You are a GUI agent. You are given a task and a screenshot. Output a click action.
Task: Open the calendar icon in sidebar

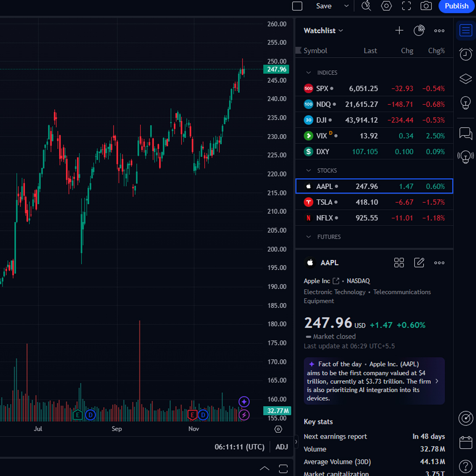pyautogui.click(x=466, y=442)
